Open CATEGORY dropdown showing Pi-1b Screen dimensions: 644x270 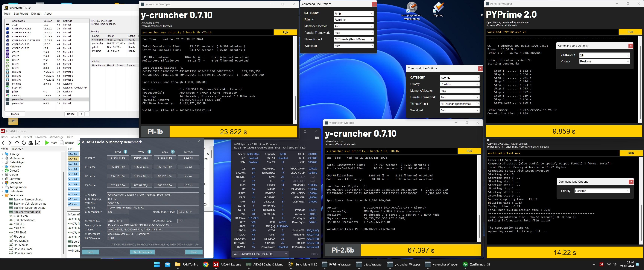pos(353,13)
